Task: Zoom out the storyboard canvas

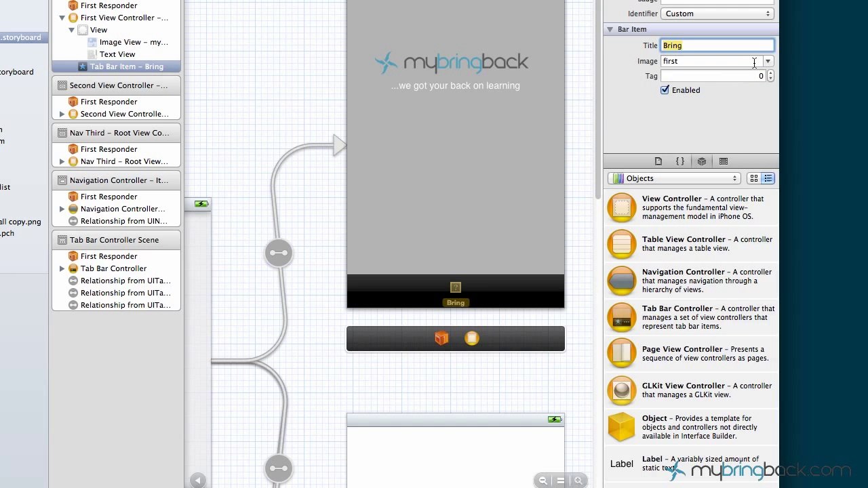Action: point(542,481)
